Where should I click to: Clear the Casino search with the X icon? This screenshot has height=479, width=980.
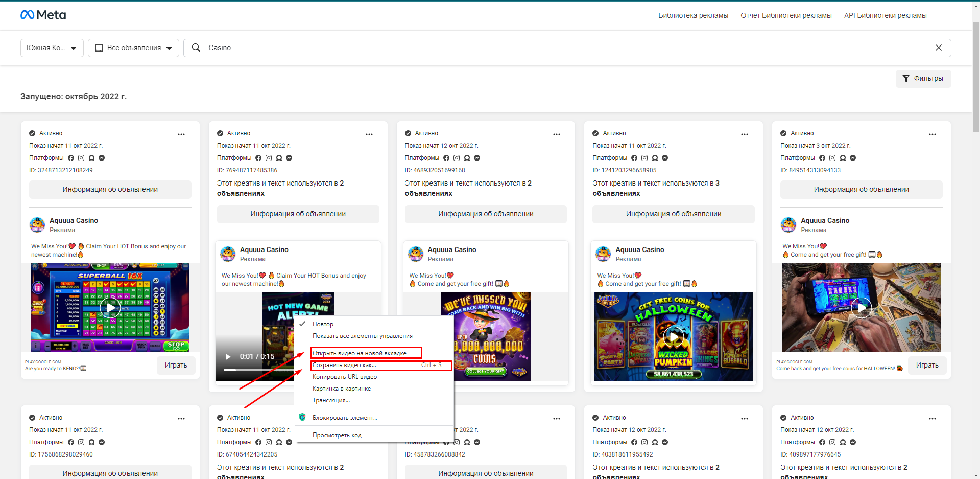tap(938, 48)
